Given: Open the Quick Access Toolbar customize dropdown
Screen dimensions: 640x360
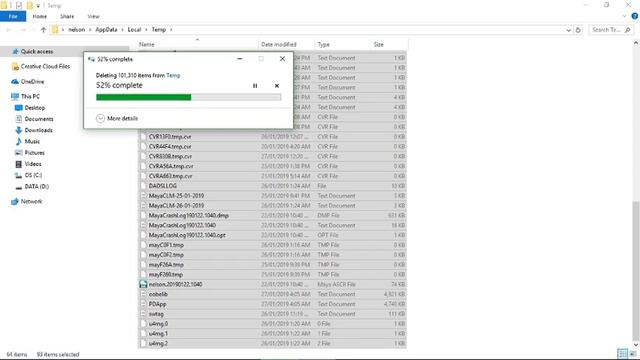Looking at the screenshot, I should tap(38, 6).
